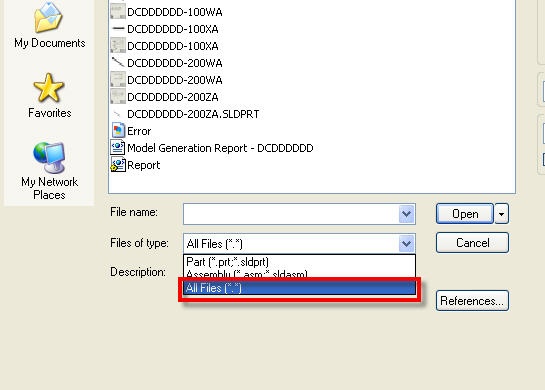Select file DCDDDDDD-200ZA.SLDPRT

193,114
